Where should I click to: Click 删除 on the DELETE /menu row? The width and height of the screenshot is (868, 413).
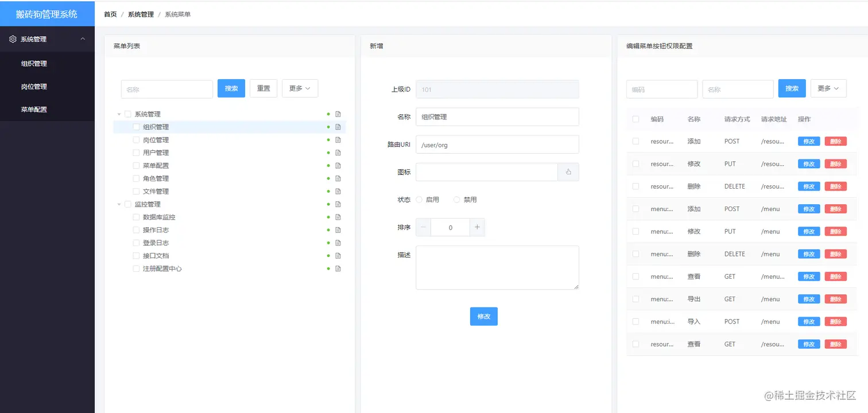(836, 254)
